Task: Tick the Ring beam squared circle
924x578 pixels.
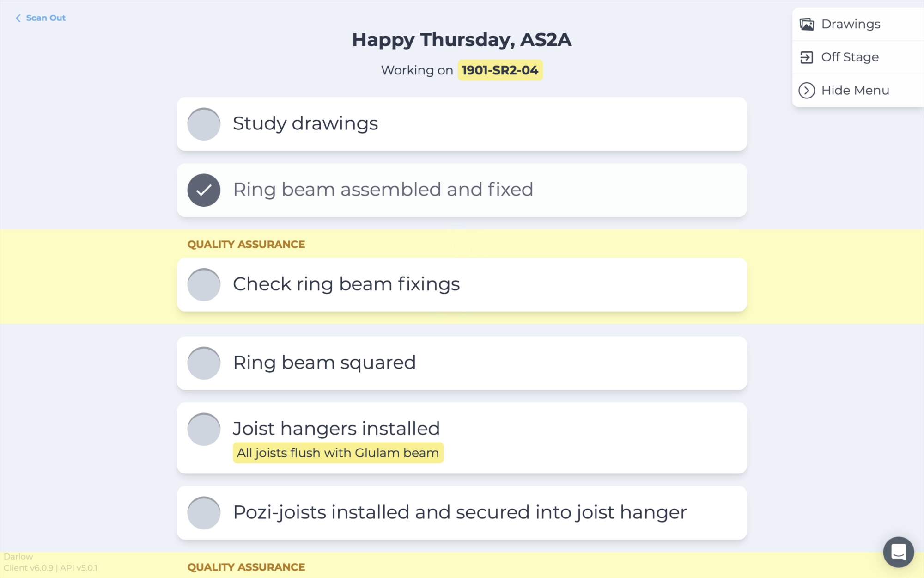Action: pyautogui.click(x=204, y=363)
